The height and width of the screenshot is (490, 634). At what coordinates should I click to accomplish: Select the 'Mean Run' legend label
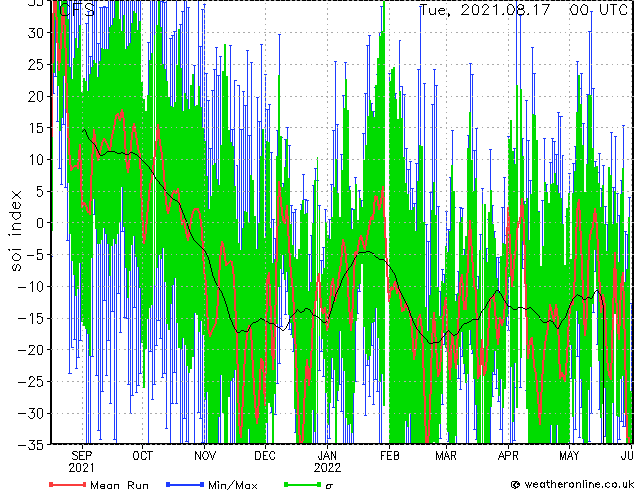click(119, 485)
